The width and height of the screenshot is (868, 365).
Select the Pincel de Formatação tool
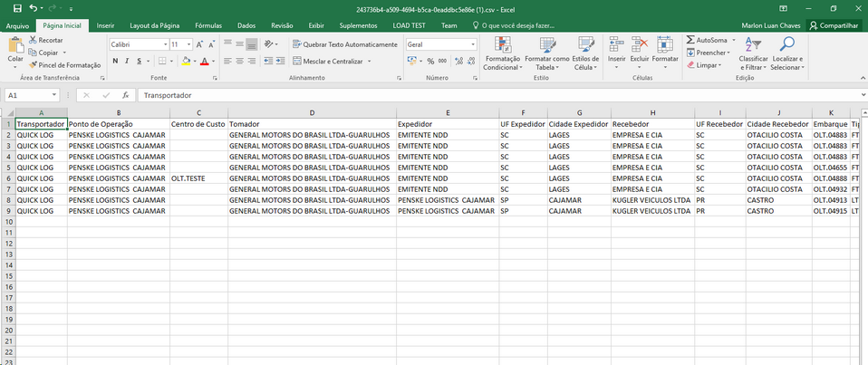tap(64, 65)
